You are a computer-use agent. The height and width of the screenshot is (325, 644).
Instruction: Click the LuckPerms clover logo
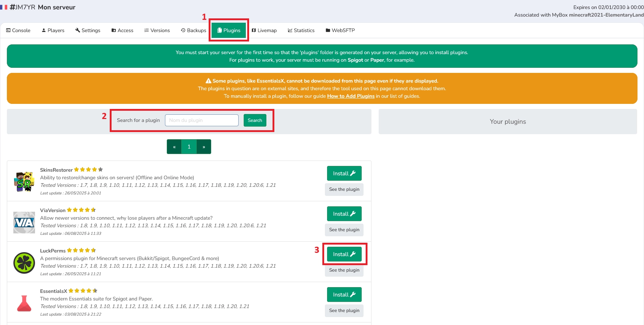tap(24, 263)
